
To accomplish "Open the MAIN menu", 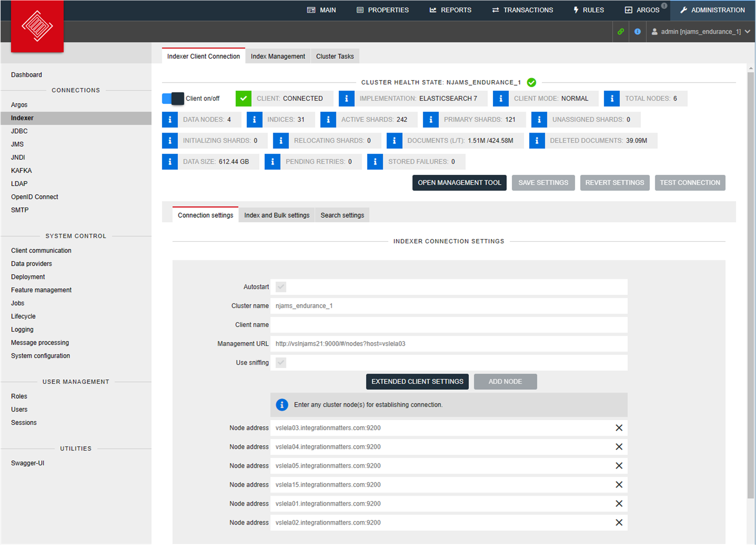I will (x=321, y=10).
